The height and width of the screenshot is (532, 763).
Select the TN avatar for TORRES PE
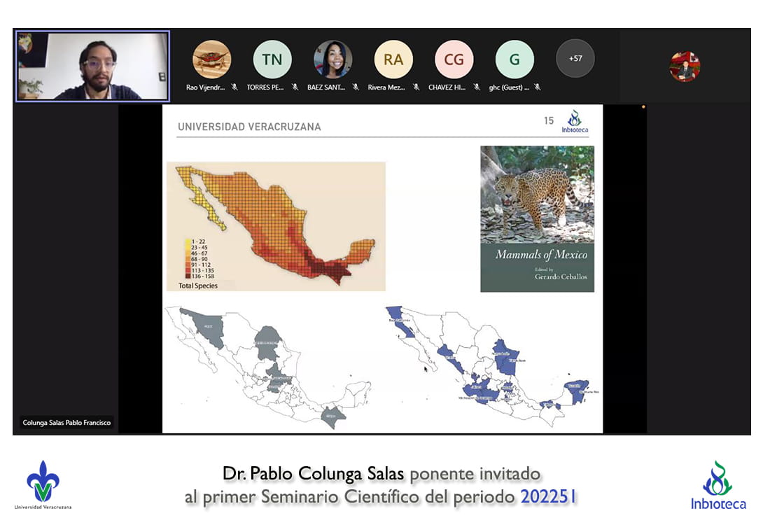[272, 59]
